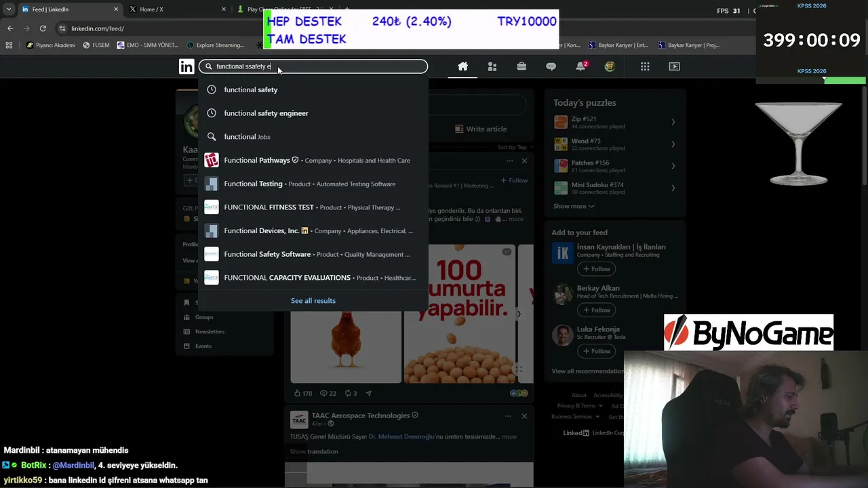Open Patches #156 puzzle chevron
The width and height of the screenshot is (868, 488).
click(x=673, y=166)
